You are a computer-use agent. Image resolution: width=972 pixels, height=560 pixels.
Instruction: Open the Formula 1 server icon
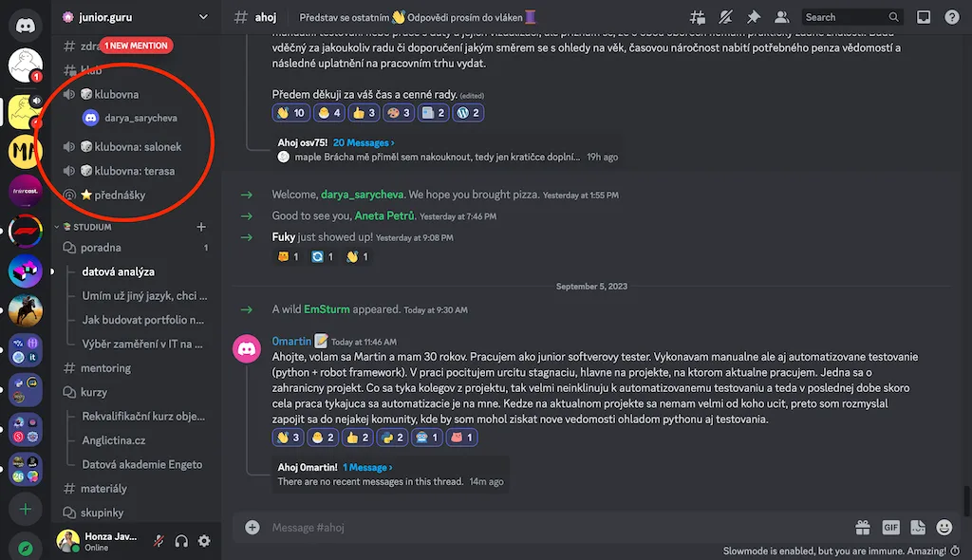pos(26,231)
